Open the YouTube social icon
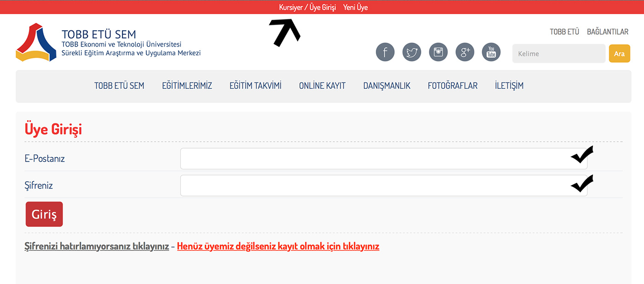The height and width of the screenshot is (284, 644). (491, 52)
